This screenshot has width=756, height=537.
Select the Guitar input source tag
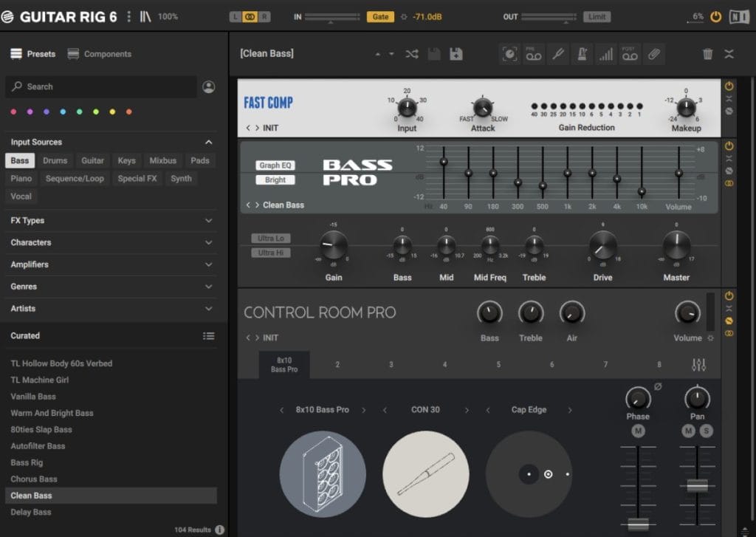(x=92, y=161)
